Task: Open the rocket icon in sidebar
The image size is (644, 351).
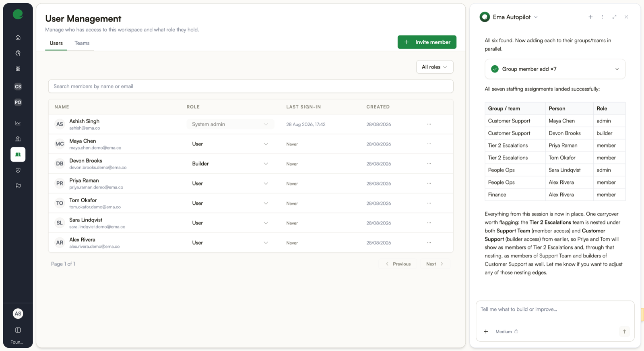Action: coord(18,53)
